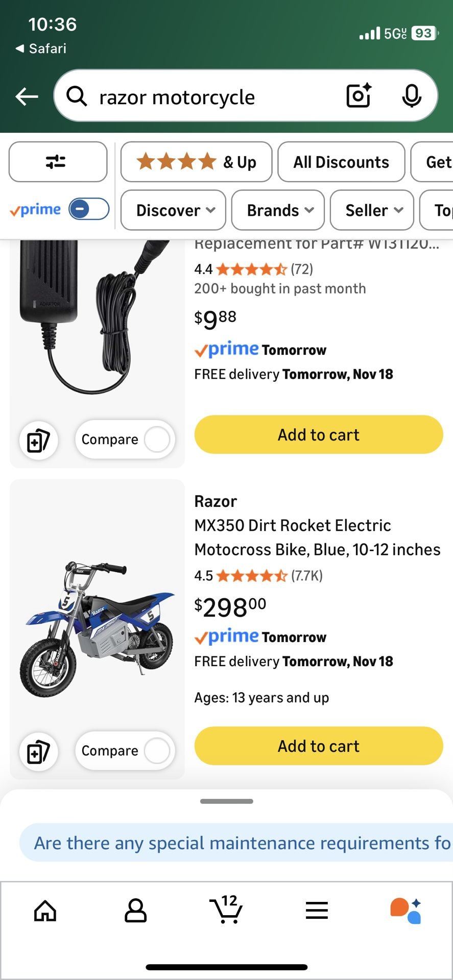The width and height of the screenshot is (453, 980).
Task: Expand the Discover dropdown
Action: 173,210
